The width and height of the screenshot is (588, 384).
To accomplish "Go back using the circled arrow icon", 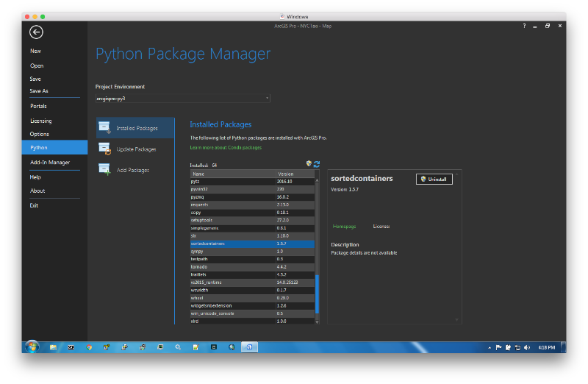I will (x=36, y=32).
